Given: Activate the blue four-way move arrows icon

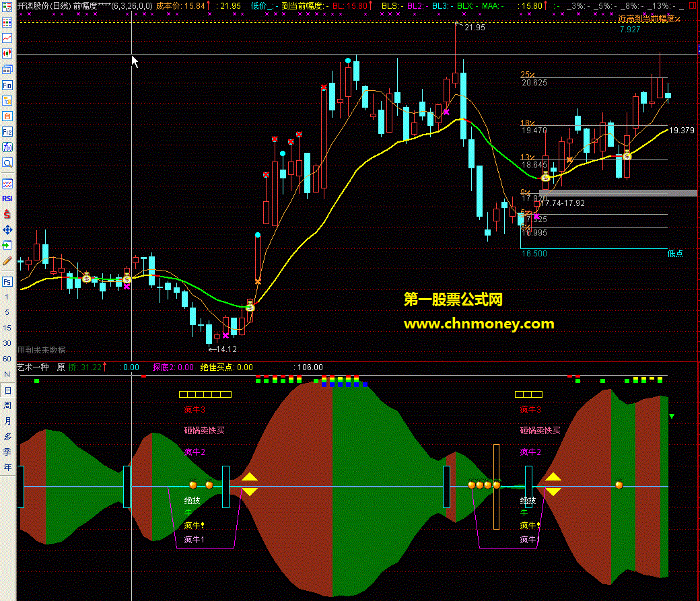Looking at the screenshot, I should click(x=7, y=230).
